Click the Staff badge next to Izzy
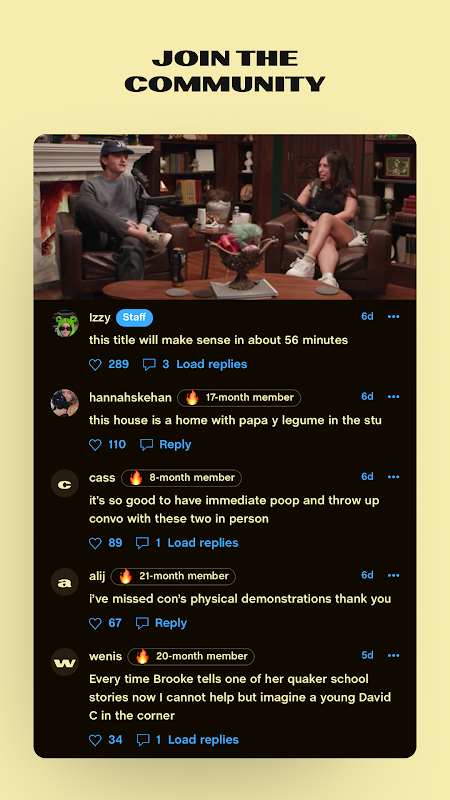Viewport: 450px width, 800px height. point(134,317)
